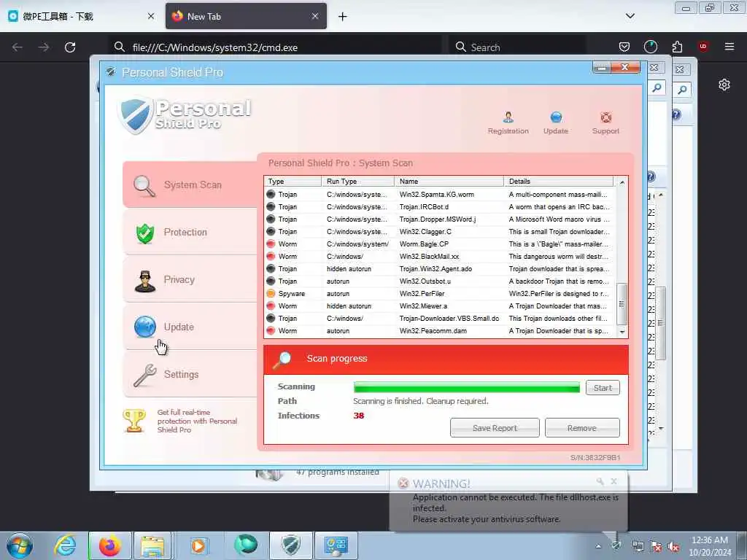Select the Win32.Clagger.C row

pos(439,231)
